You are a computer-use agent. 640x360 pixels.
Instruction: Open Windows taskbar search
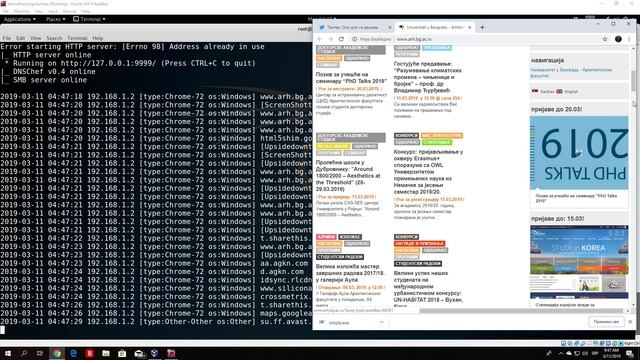coord(24,353)
